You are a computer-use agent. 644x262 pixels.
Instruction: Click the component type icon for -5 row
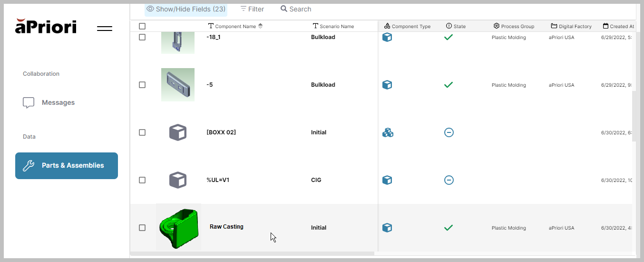(387, 85)
